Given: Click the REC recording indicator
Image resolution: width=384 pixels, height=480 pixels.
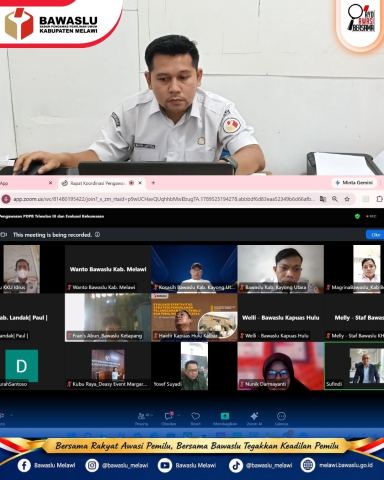Looking at the screenshot, I should coord(371,216).
